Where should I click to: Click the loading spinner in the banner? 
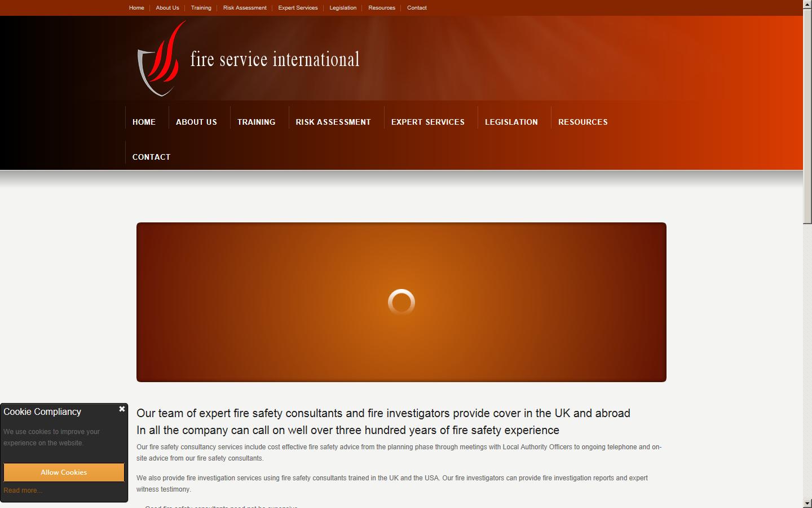pyautogui.click(x=401, y=302)
